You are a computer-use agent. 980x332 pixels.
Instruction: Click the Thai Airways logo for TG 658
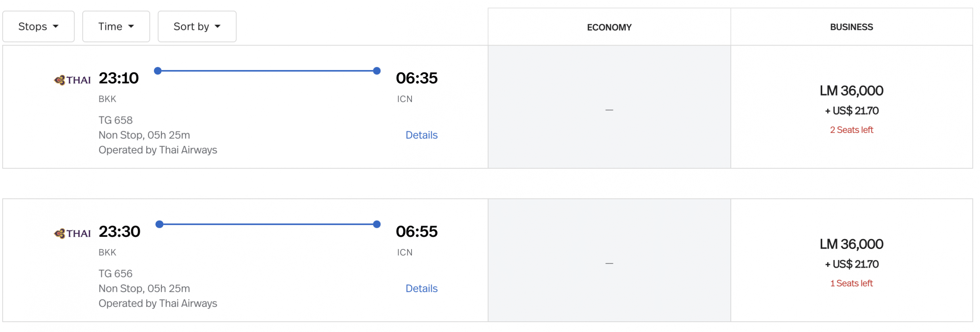[x=72, y=80]
